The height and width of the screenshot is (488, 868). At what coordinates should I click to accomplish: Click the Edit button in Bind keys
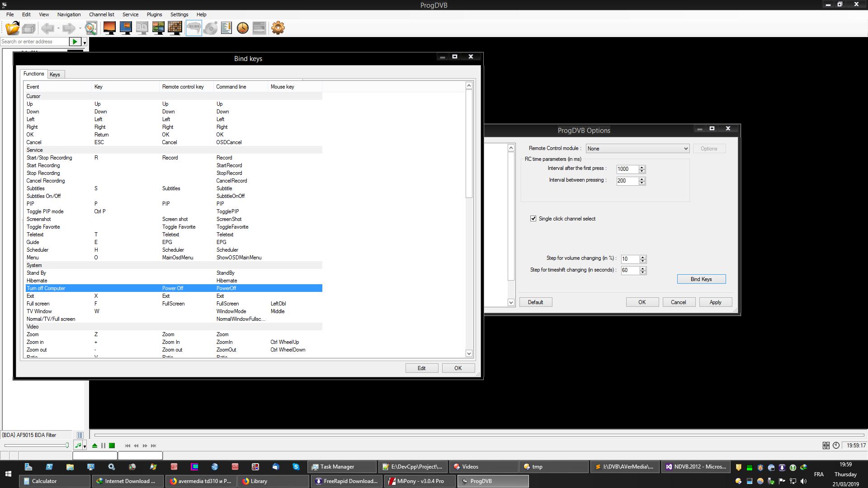[x=421, y=368]
